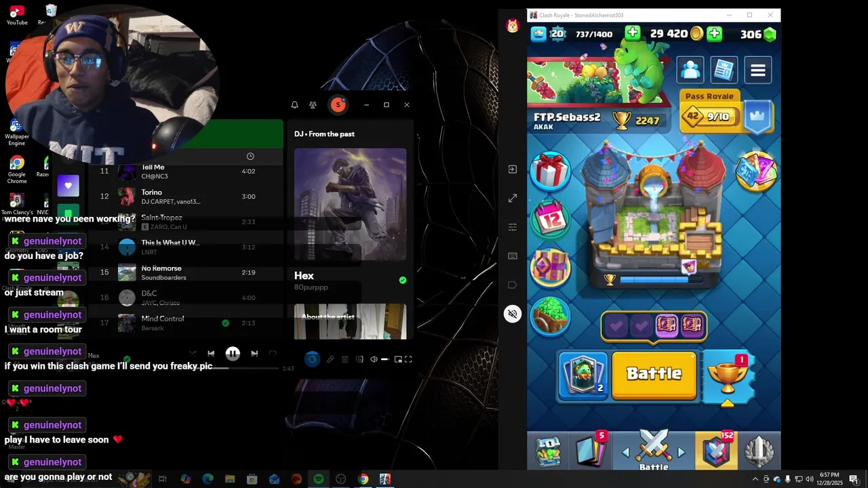Tap the gold coin counter icon
This screenshot has width=868, height=488.
[x=696, y=34]
